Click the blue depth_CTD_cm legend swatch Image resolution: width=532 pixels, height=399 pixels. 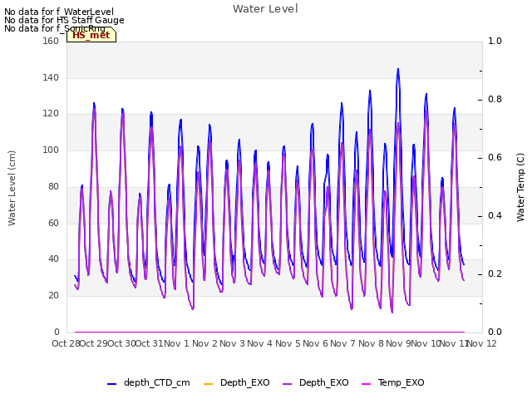pos(111,384)
